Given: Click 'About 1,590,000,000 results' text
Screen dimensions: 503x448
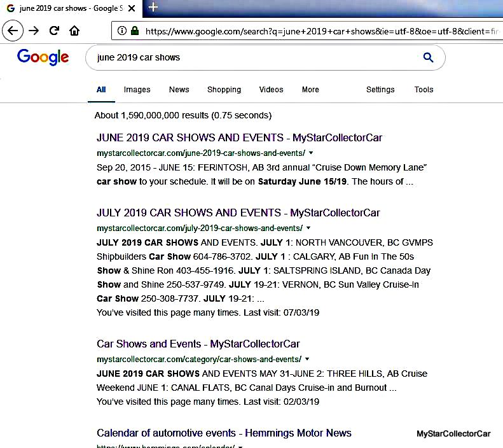Looking at the screenshot, I should click(x=183, y=115).
